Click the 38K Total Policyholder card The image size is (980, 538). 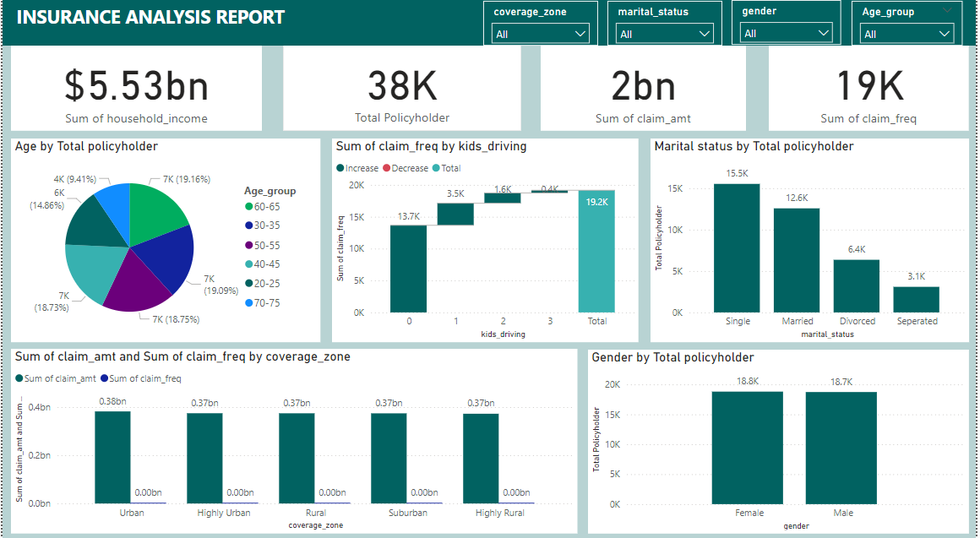(x=402, y=89)
